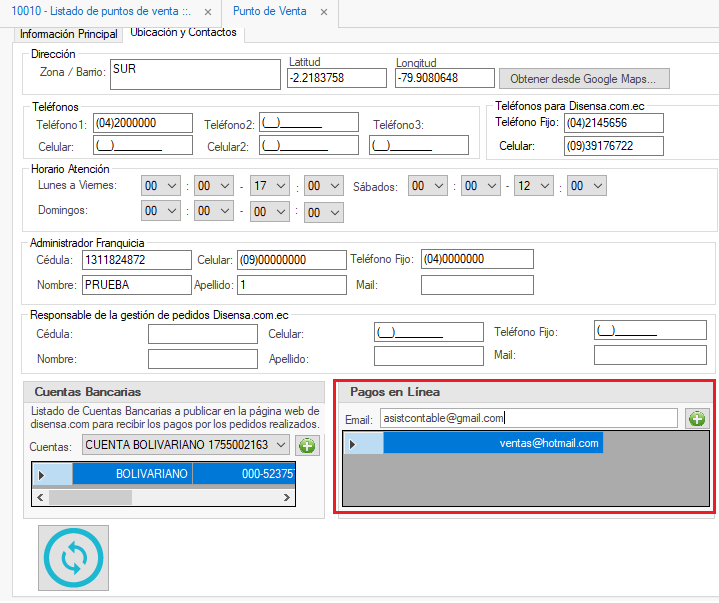Click the Email input in Pagos en Línea
Viewport: 719px width, 603px height.
coord(528,419)
